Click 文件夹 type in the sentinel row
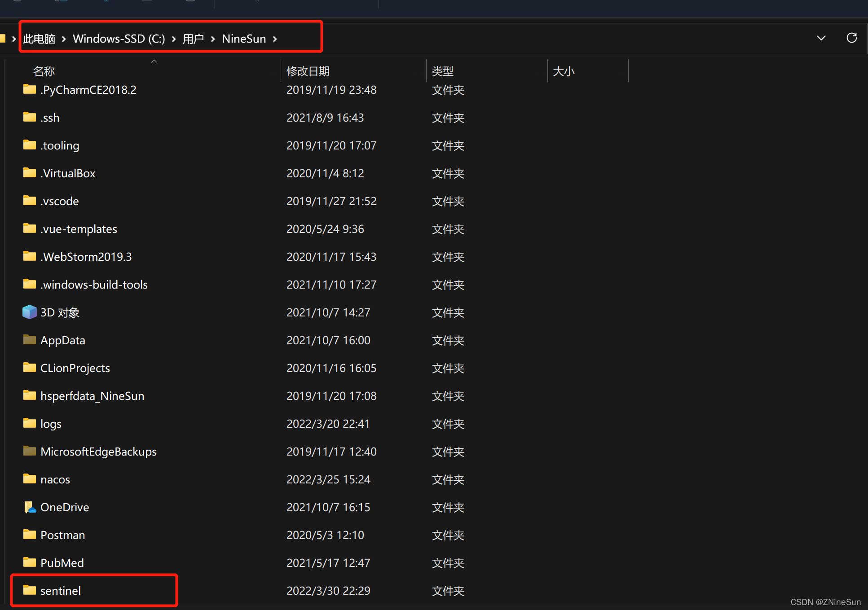 coord(448,591)
